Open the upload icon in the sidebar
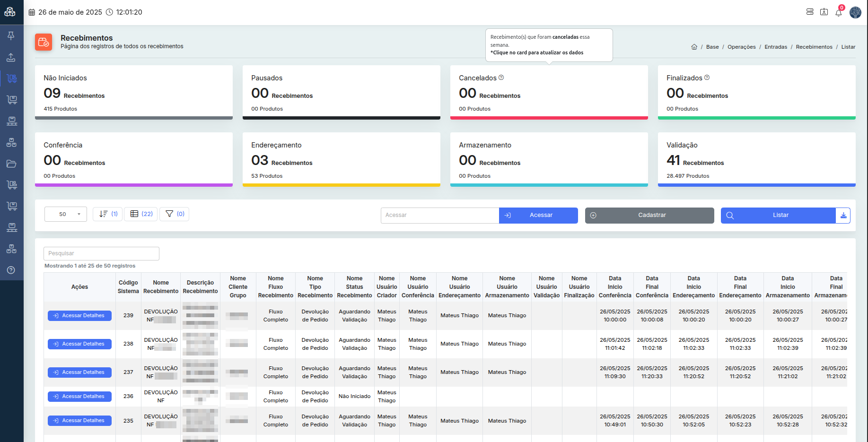The height and width of the screenshot is (442, 868). click(11, 57)
